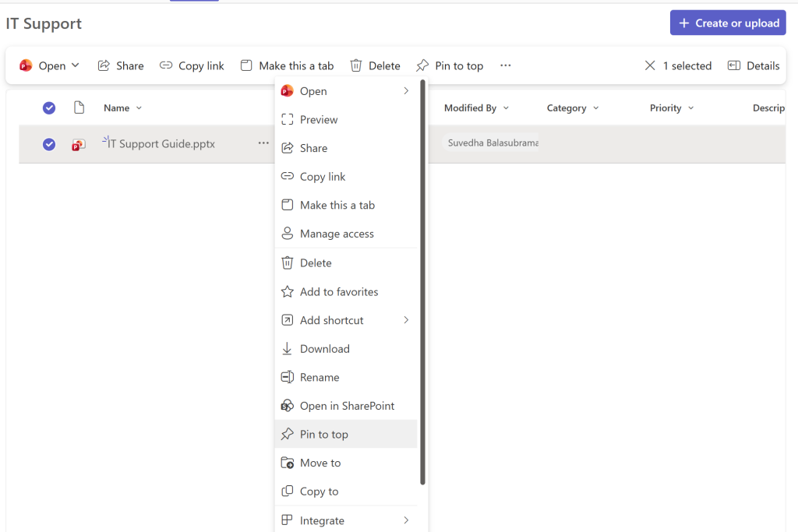Click the Delete trash icon in toolbar
The height and width of the screenshot is (532, 798).
pos(356,65)
